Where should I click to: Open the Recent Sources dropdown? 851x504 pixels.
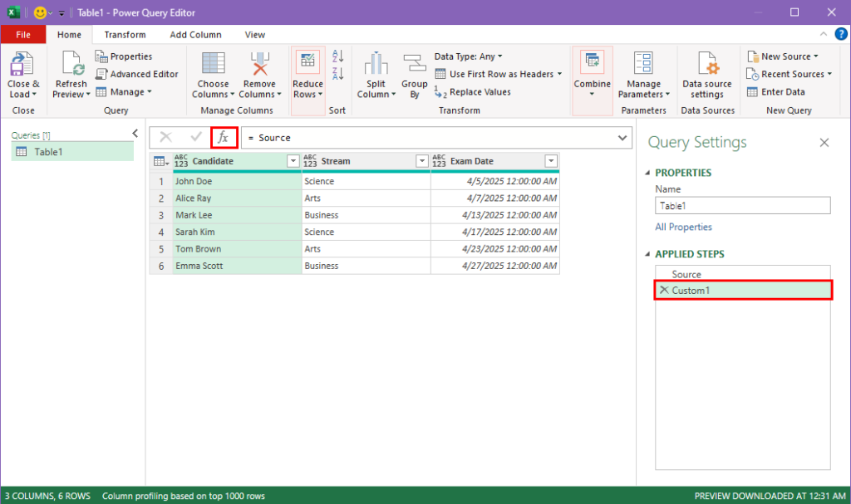click(790, 75)
